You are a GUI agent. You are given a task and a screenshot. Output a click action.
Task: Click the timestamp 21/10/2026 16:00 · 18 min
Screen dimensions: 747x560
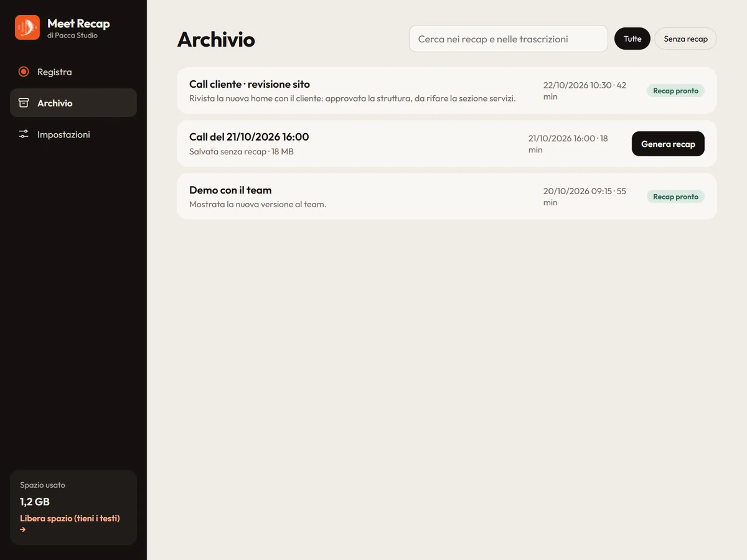pos(568,144)
